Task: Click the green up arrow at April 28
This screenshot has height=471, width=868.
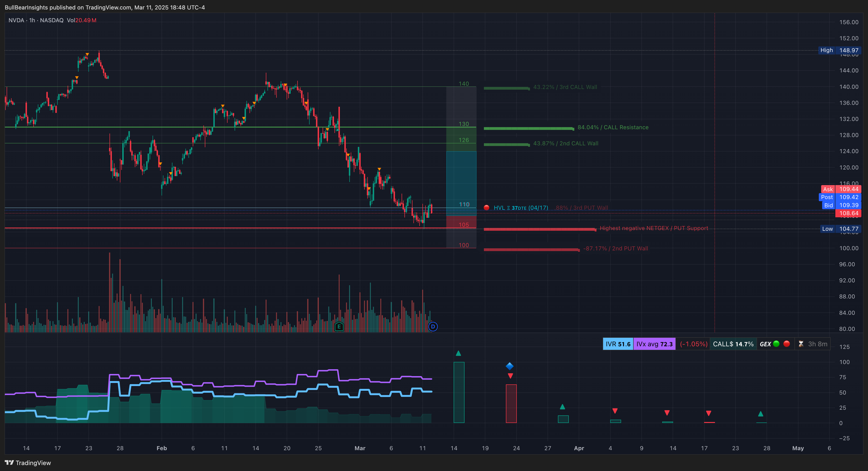Action: point(761,414)
